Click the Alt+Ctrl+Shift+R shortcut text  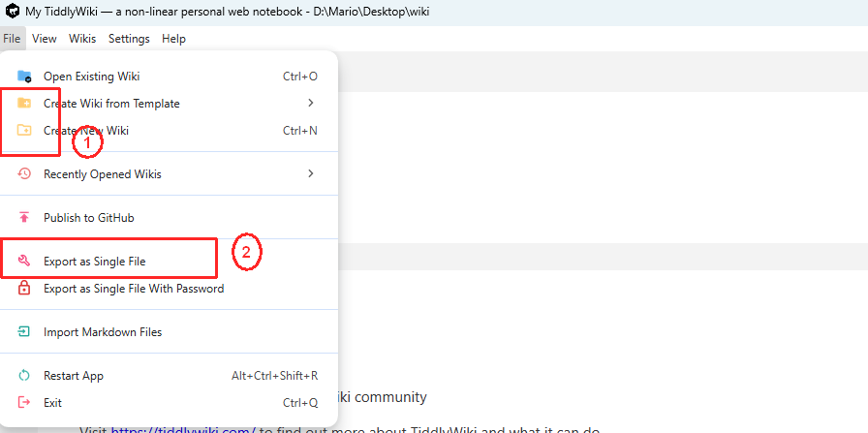(274, 376)
